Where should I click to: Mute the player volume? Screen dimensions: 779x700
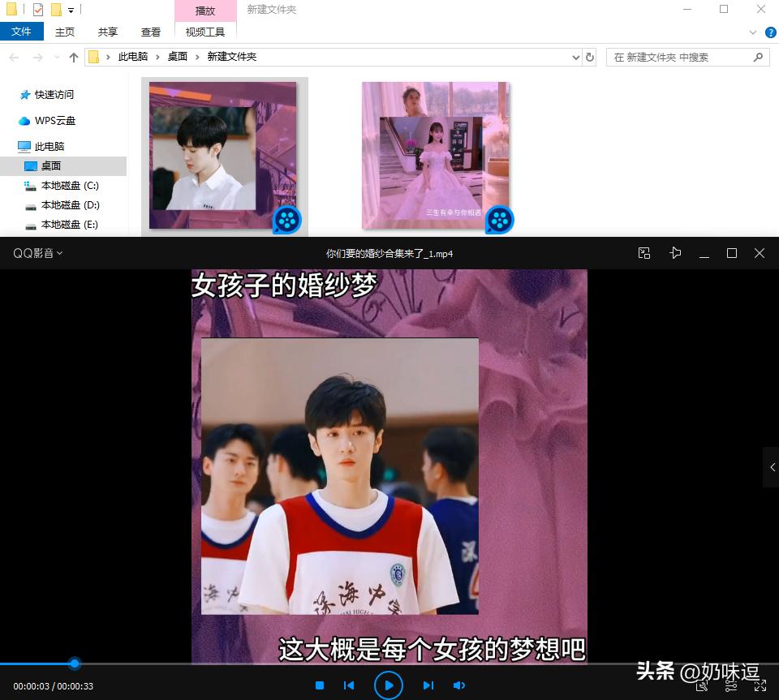tap(459, 685)
